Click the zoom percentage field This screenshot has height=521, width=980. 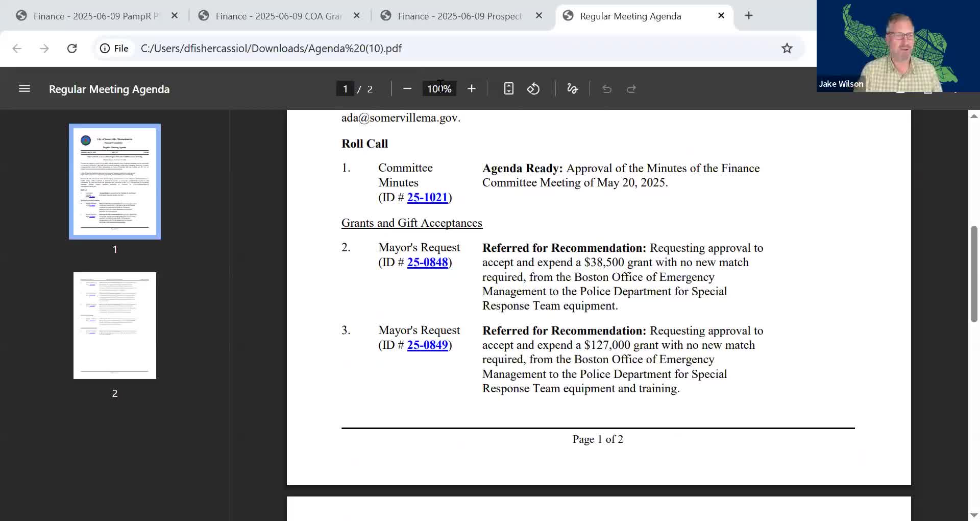(x=439, y=89)
